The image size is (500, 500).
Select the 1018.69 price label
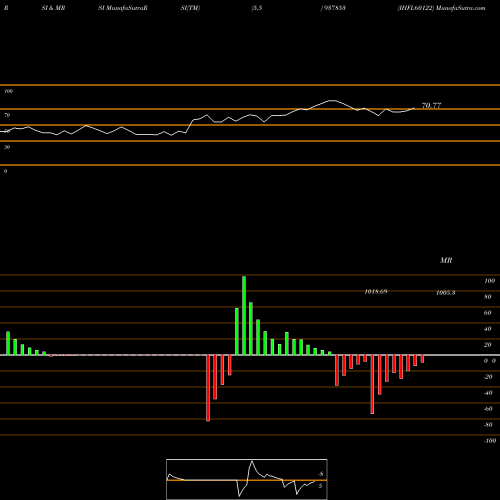tap(376, 292)
